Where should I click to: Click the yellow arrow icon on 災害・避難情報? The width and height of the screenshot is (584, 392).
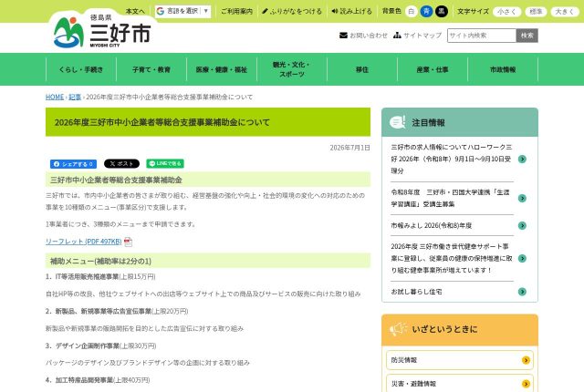526,384
